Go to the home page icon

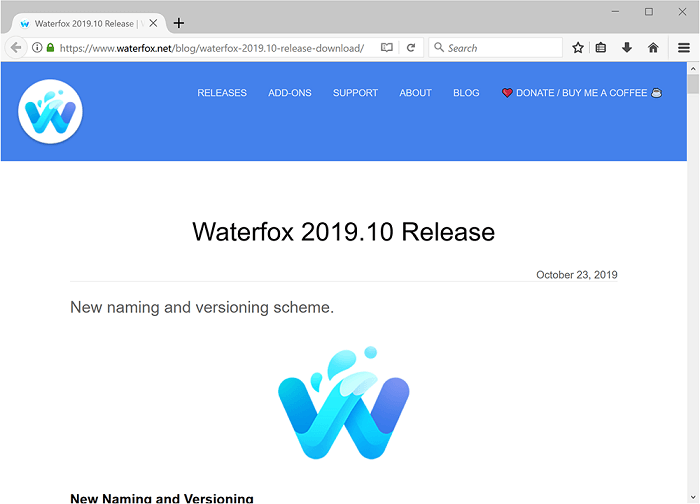pyautogui.click(x=653, y=47)
